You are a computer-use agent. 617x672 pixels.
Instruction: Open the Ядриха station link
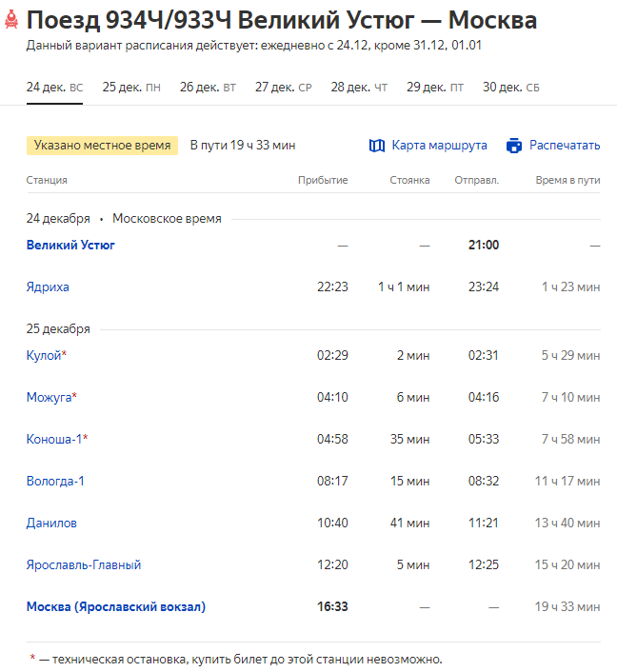[48, 287]
